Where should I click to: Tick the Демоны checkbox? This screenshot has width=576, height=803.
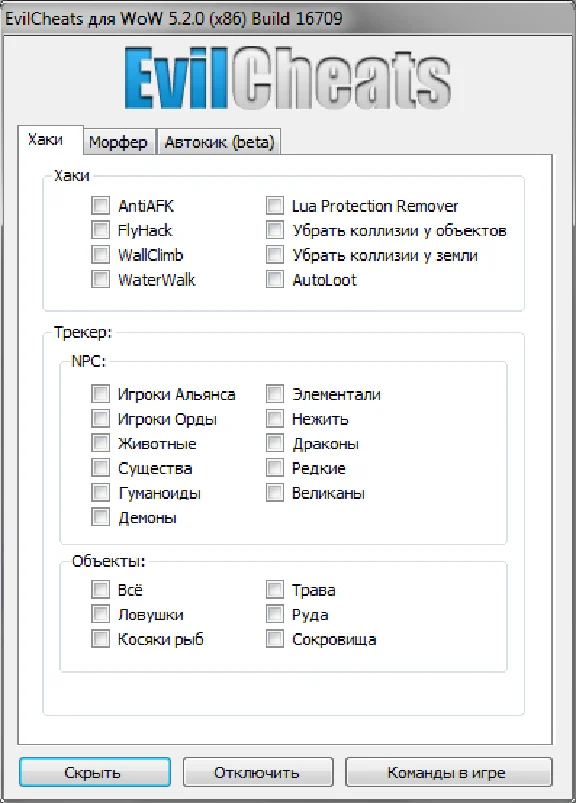click(x=100, y=517)
